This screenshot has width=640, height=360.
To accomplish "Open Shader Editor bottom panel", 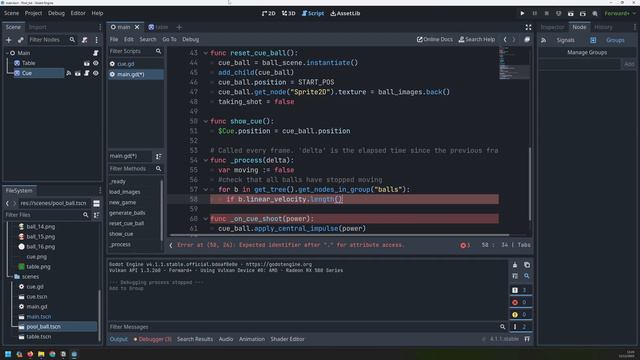I will 287,339.
